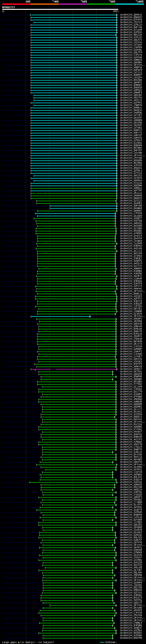The image size is (146, 644).
Task: Select hit label UniRef100_Q72MG4
Action: pos(131,256)
